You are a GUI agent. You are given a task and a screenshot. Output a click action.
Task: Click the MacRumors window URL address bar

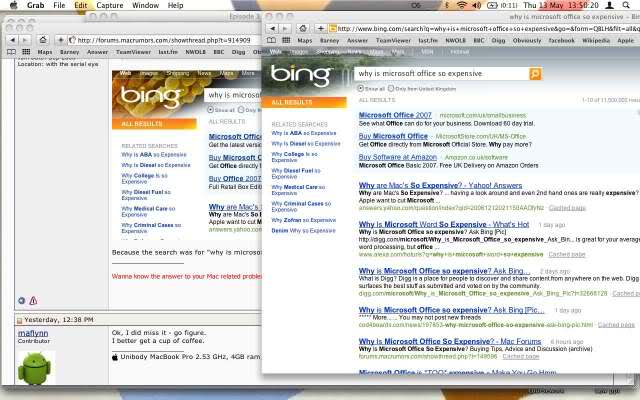click(x=164, y=40)
